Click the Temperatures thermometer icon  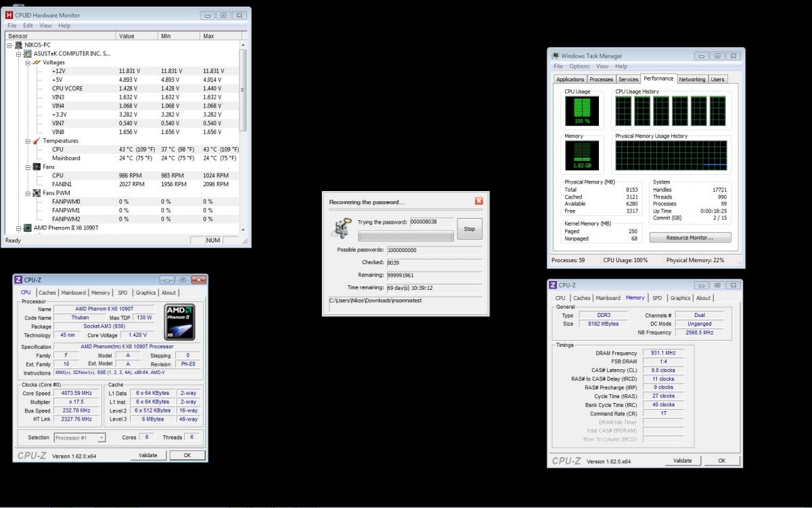click(37, 141)
